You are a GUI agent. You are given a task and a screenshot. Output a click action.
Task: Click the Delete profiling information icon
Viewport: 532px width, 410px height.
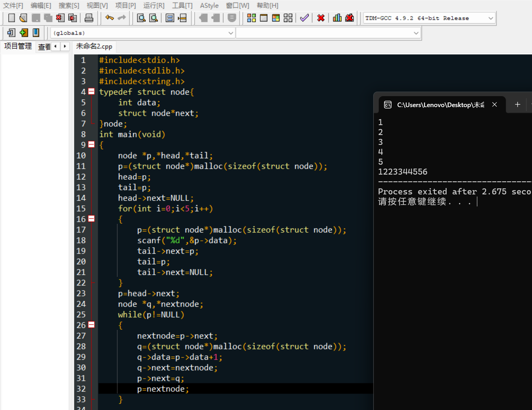[x=349, y=18]
